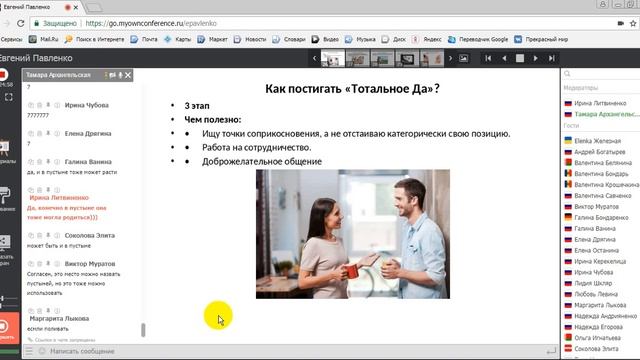The height and width of the screenshot is (360, 640).
Task: Open Mail.Ru bookmark
Action: 43,40
